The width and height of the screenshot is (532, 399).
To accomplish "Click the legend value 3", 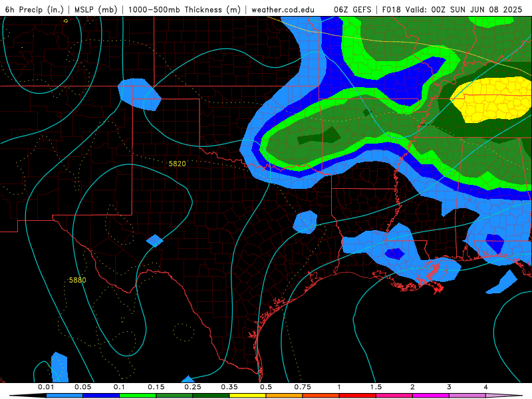I will tap(449, 387).
